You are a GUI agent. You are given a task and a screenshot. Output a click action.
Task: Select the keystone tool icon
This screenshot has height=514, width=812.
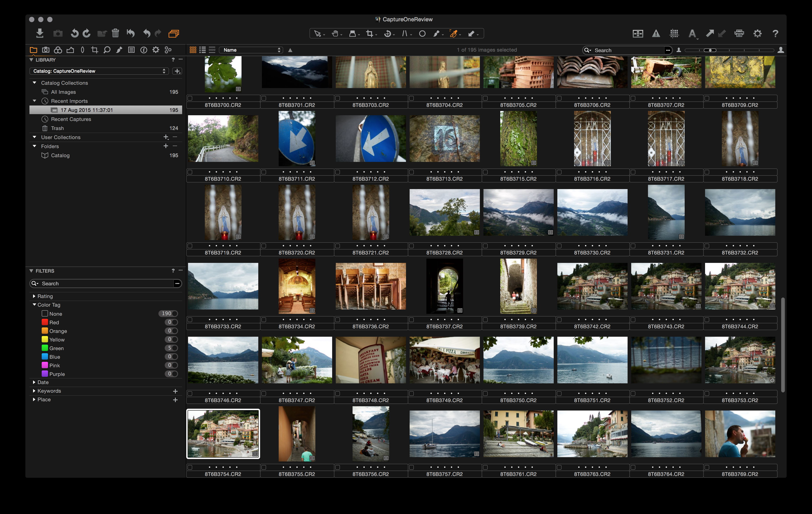point(404,33)
